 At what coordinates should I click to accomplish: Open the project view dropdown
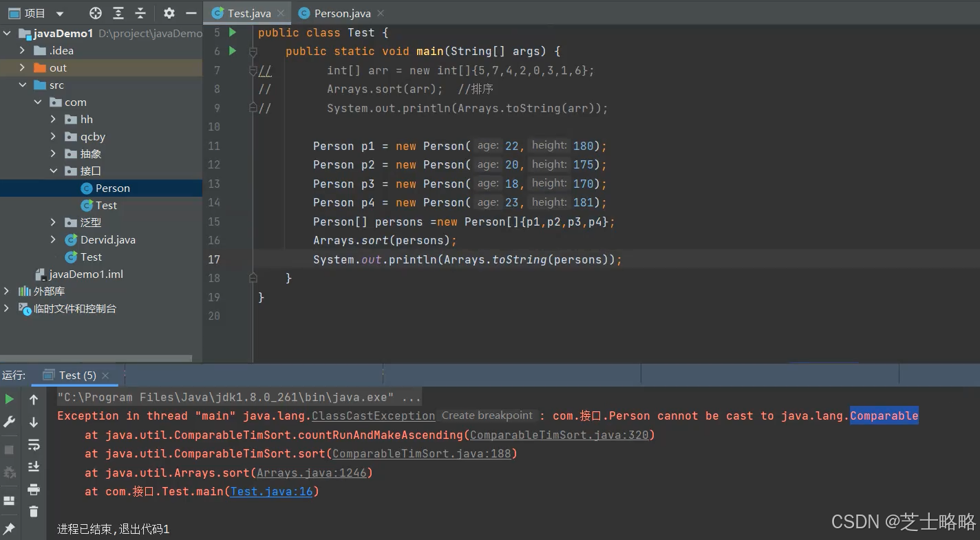[59, 13]
